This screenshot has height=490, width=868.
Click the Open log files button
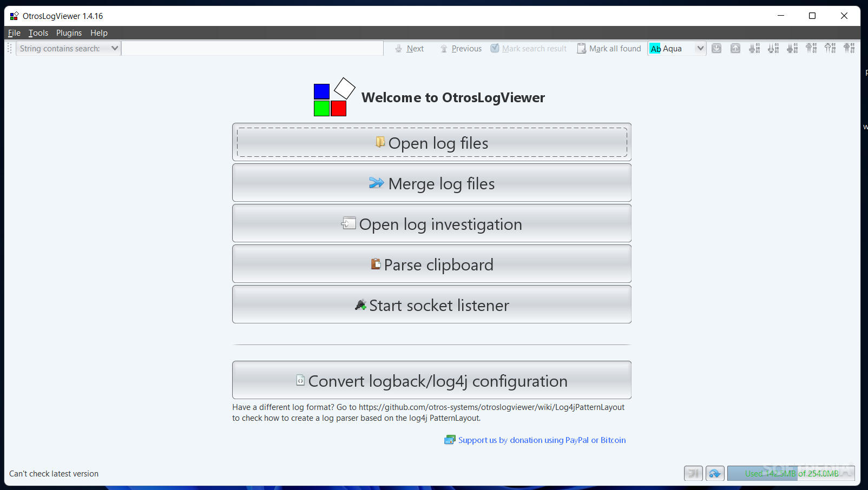click(x=432, y=142)
